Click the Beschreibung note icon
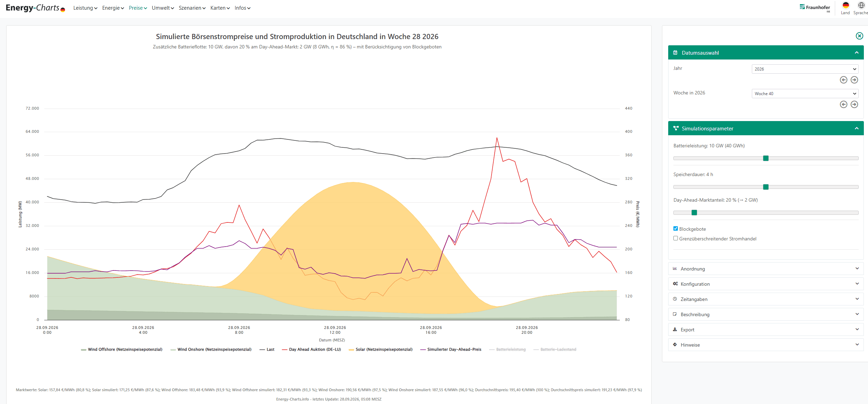 pos(675,314)
